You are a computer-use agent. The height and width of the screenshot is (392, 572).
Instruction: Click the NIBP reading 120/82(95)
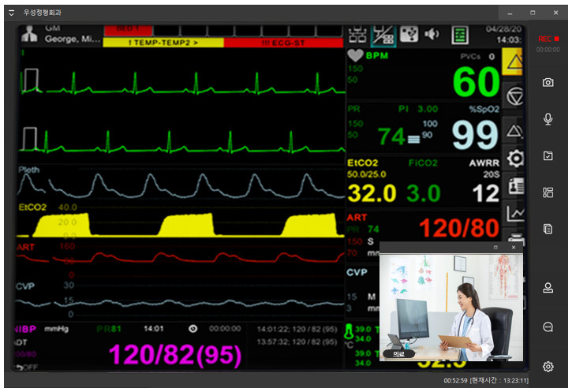[x=174, y=354]
